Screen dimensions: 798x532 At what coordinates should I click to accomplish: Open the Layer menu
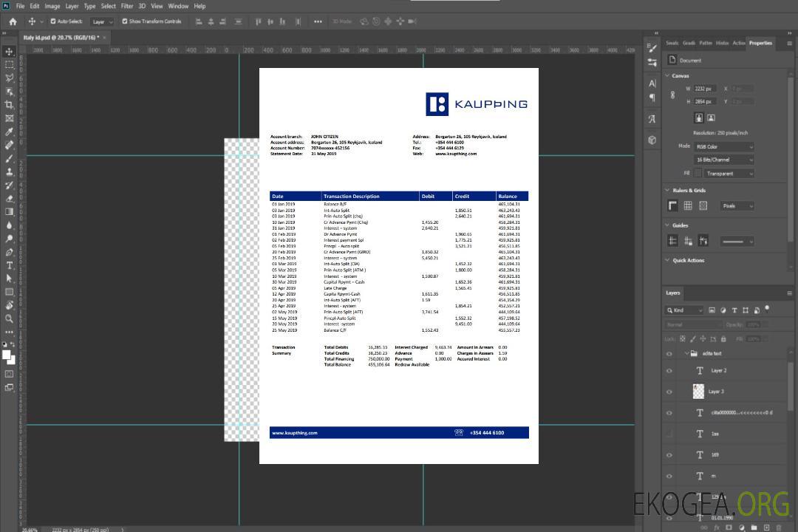(x=72, y=6)
